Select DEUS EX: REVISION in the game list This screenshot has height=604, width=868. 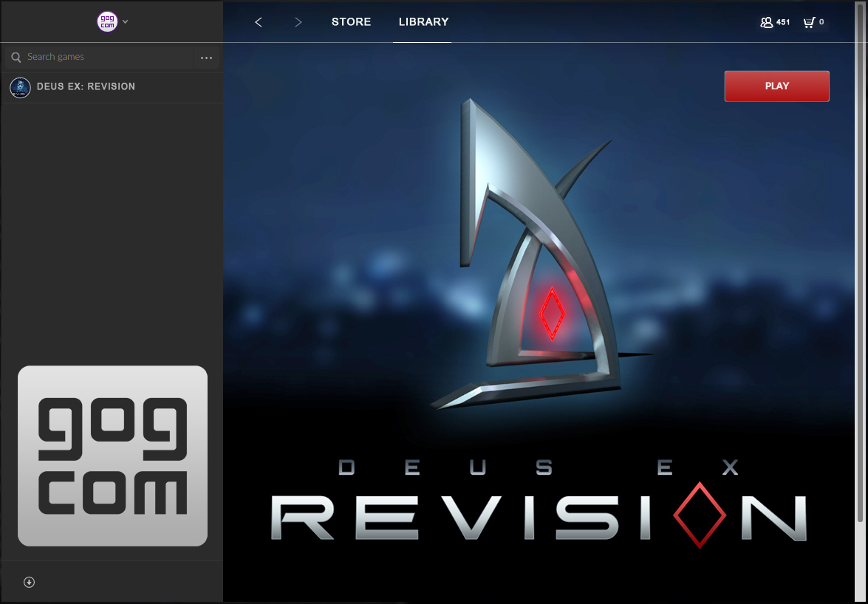click(x=86, y=87)
